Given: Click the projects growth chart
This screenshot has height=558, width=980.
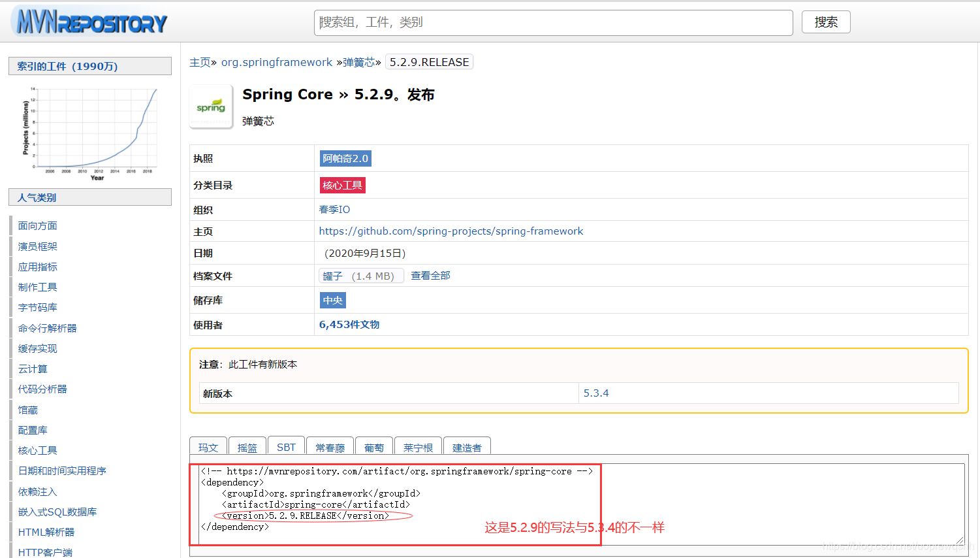Looking at the screenshot, I should pyautogui.click(x=90, y=133).
